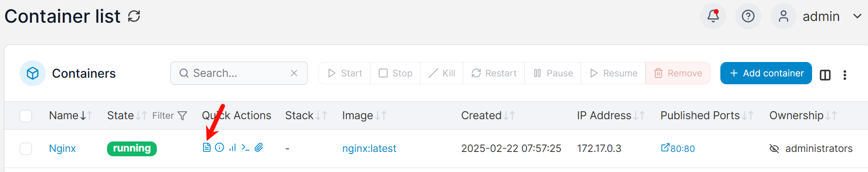The image size is (868, 172).
Task: Open Nginx container inspect icon
Action: click(x=220, y=148)
